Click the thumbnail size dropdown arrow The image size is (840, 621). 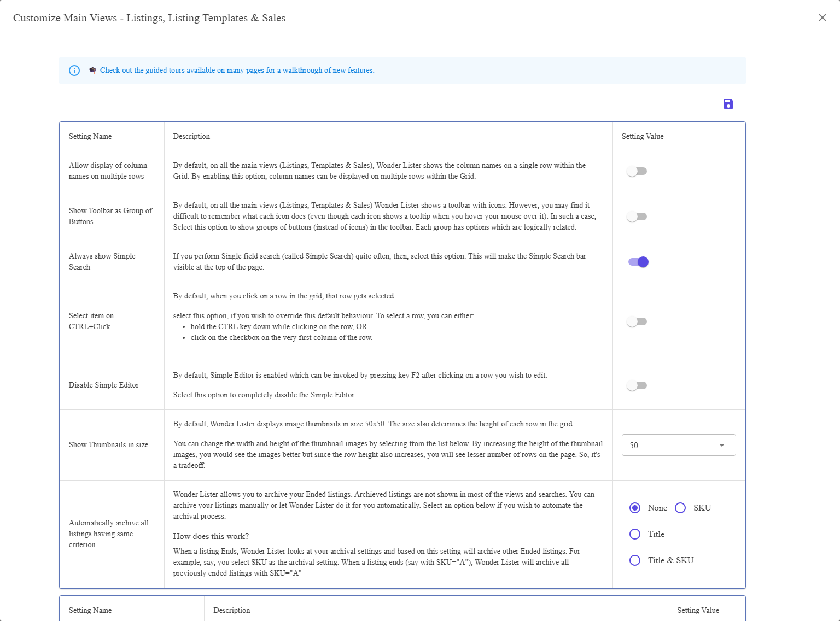[x=722, y=445]
